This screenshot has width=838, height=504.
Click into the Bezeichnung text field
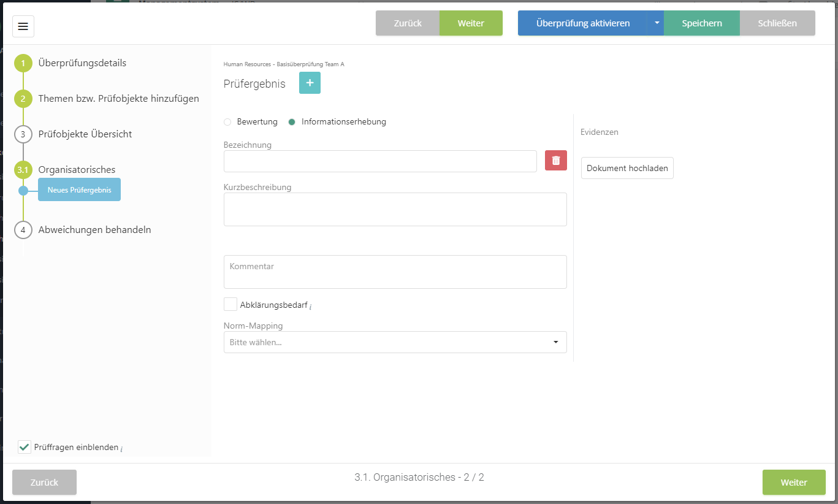coord(380,161)
